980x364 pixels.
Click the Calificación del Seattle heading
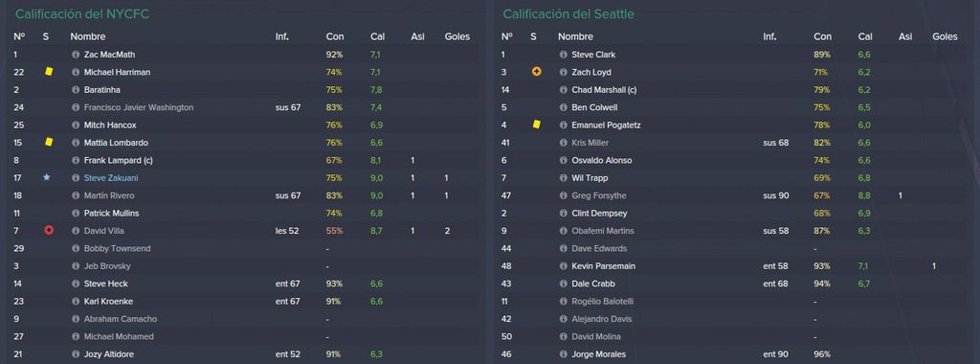[568, 13]
